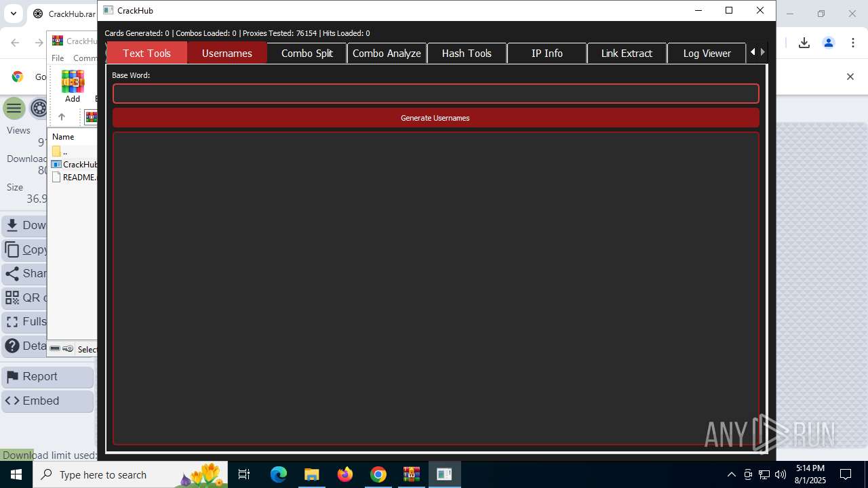Click the WinRAR Add toolbar icon

pyautogui.click(x=73, y=86)
